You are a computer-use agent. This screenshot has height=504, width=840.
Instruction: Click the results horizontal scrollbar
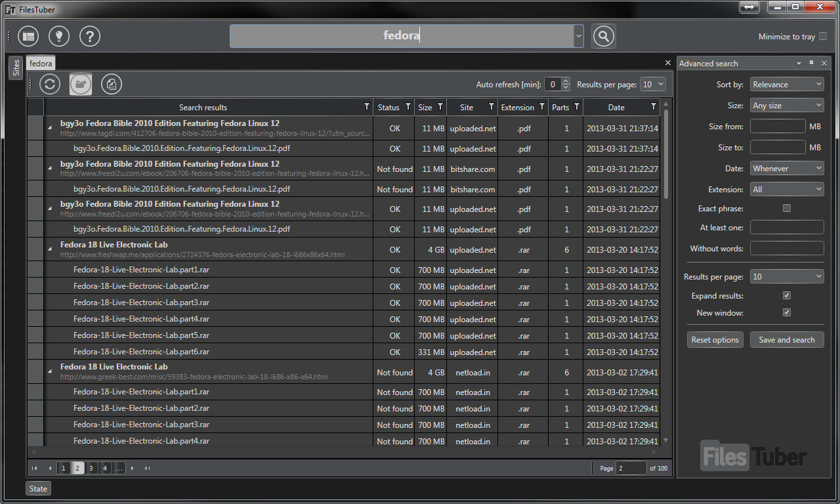[x=344, y=452]
